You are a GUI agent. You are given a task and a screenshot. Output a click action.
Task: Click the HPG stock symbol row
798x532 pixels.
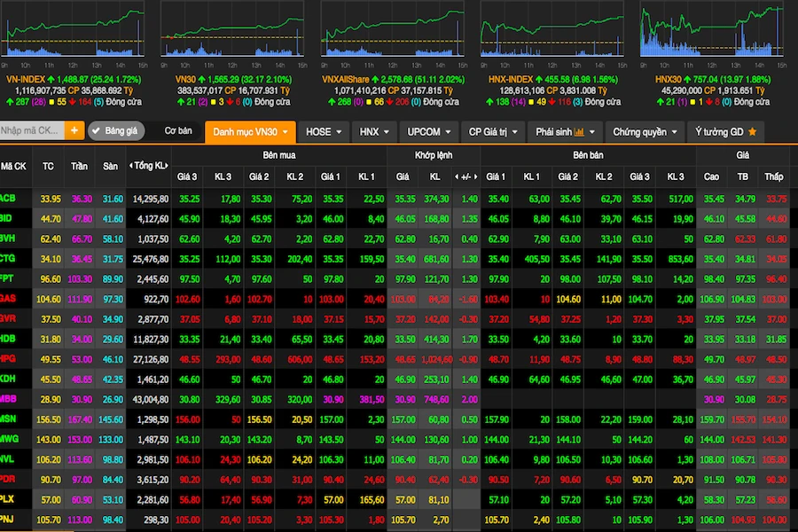9,358
